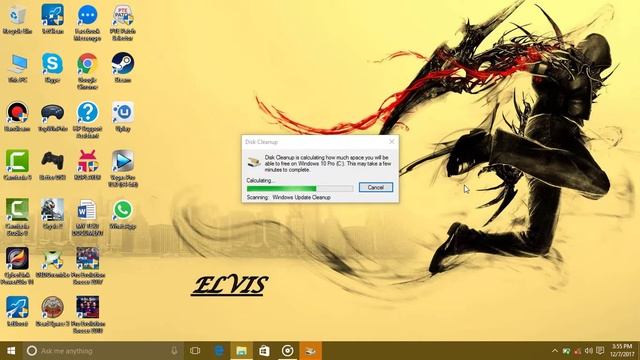Select the This PC desktop icon

coord(17,69)
